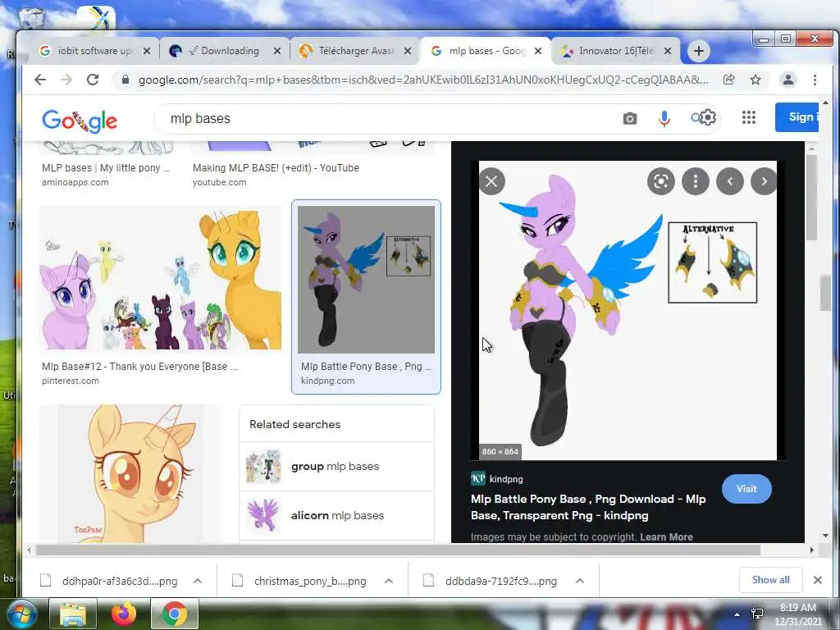Expand options for ddhpa0r-af3a6c3d png download
Screen dimensions: 840x630
(198, 581)
